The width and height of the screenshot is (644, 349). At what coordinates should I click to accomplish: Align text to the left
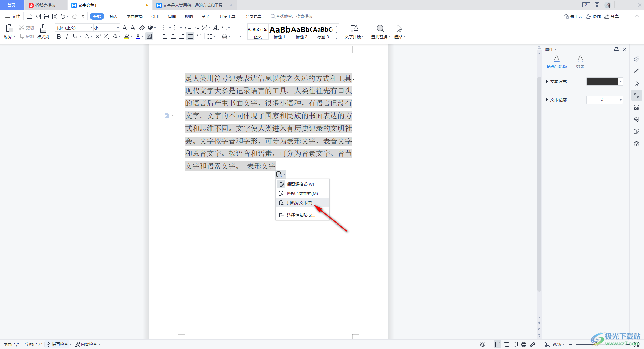point(165,36)
